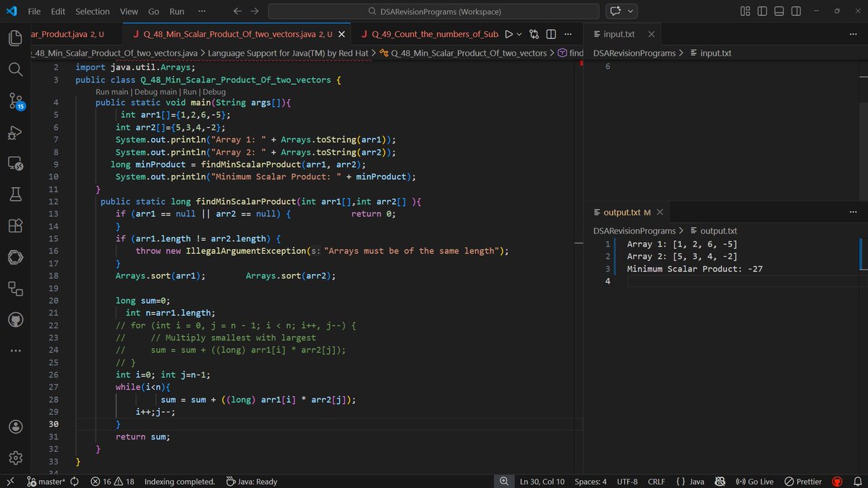Click the Customize Layout icon
Viewport: 868px width, 488px height.
[745, 12]
